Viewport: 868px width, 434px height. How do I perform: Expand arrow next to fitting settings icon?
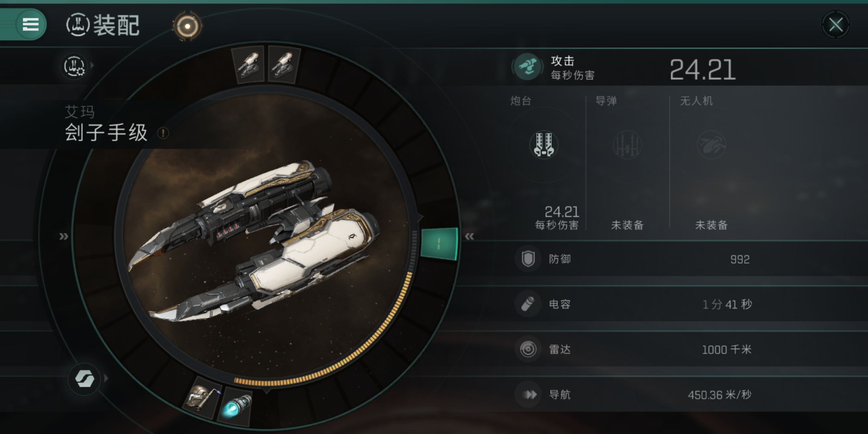coord(92,65)
